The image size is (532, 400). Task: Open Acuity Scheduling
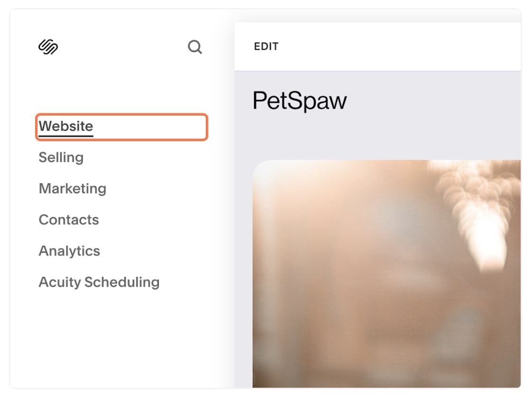pos(99,282)
